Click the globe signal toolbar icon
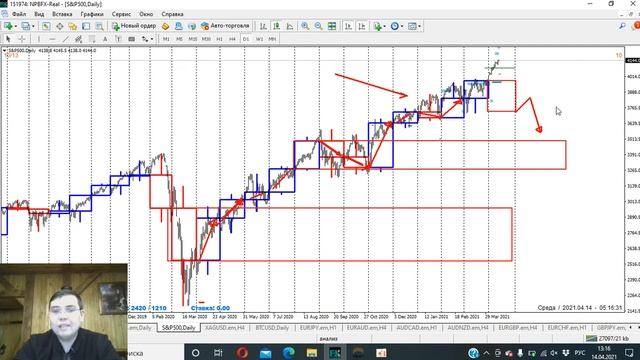The image size is (640, 360). tap(192, 26)
